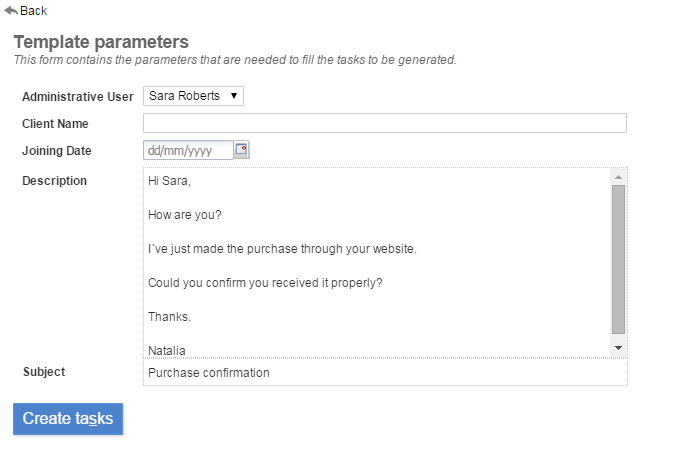Viewport: 680px width, 465px height.
Task: Focus the Joining Date input box
Action: [x=188, y=151]
